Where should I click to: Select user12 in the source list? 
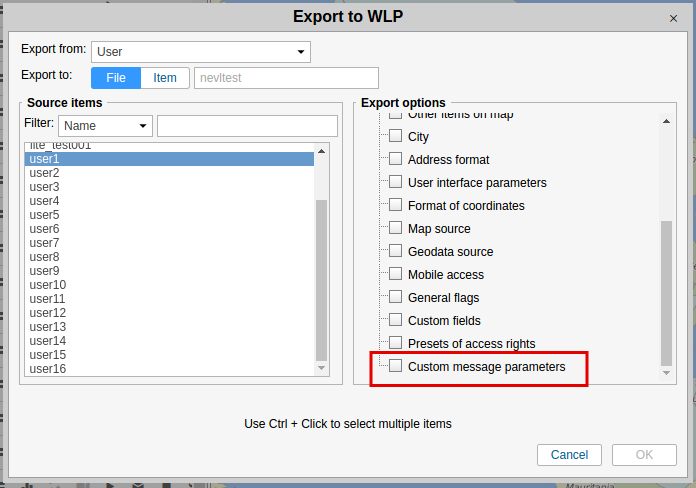[48, 313]
